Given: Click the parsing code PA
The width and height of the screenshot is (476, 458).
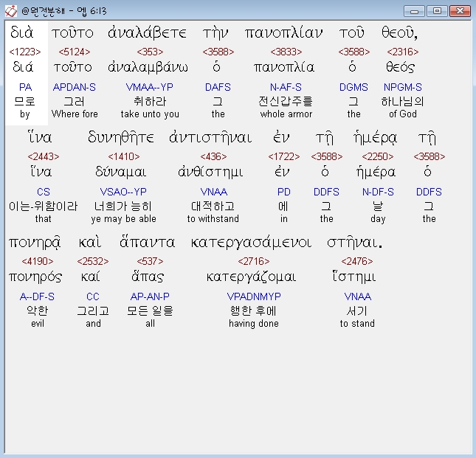Looking at the screenshot, I should 25,87.
